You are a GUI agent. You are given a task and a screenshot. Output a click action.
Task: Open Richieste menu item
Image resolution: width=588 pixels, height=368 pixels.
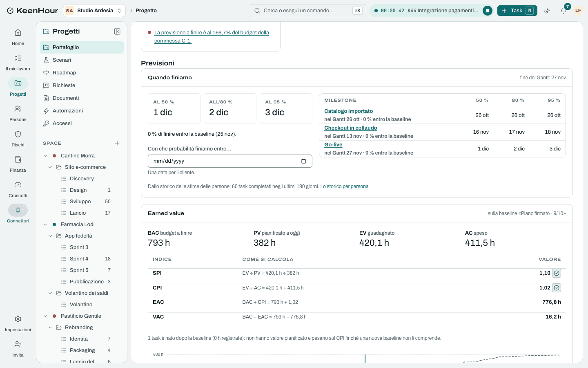(x=82, y=85)
